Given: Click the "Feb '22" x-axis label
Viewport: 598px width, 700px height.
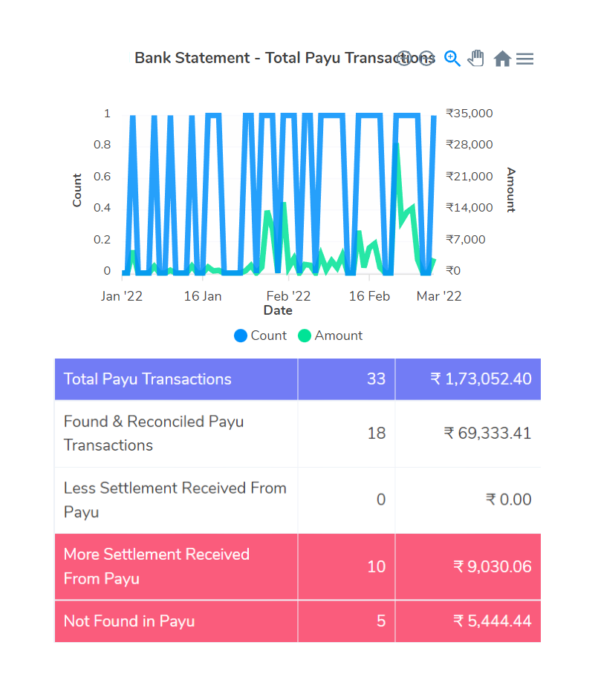Looking at the screenshot, I should 288,296.
